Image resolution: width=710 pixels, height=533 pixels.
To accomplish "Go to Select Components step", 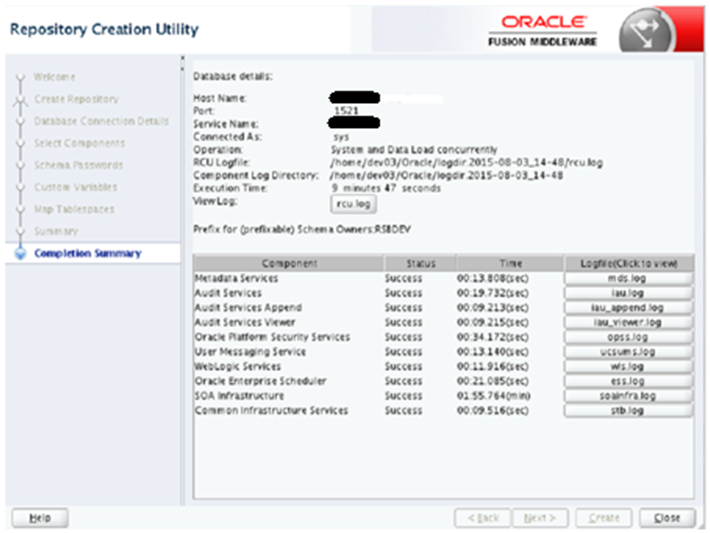I will (80, 143).
